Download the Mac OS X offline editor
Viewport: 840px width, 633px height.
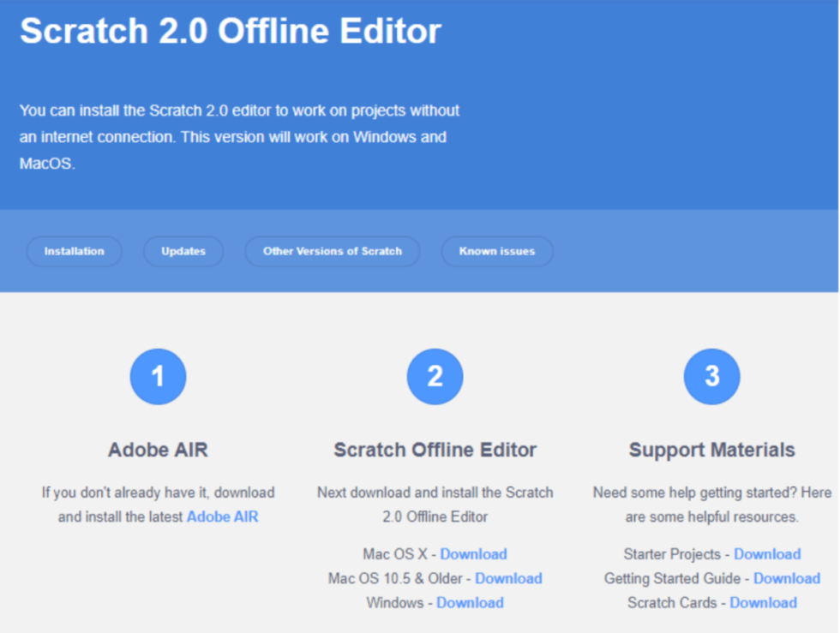473,554
